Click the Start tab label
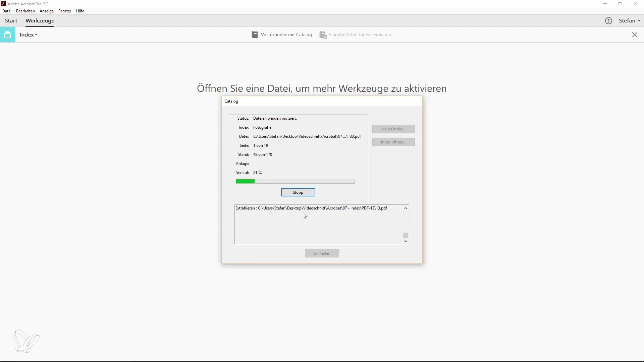This screenshot has height=362, width=644. click(x=11, y=20)
